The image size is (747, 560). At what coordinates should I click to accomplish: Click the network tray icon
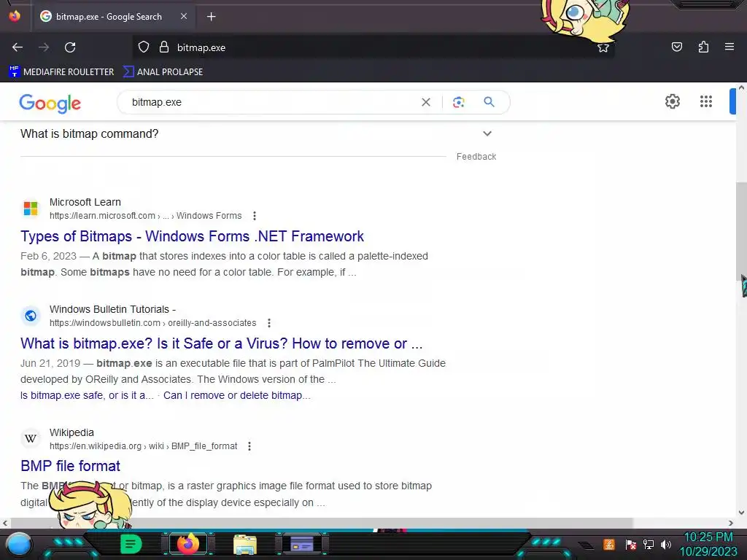(648, 544)
